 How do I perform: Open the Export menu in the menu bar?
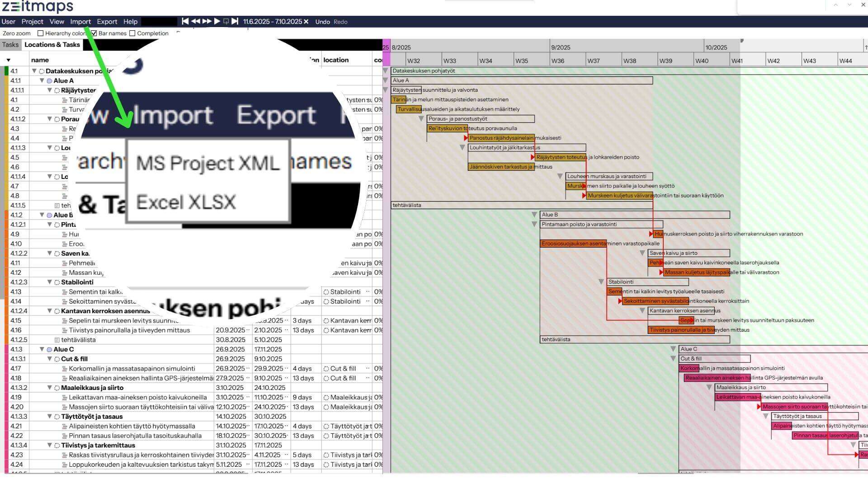(107, 22)
